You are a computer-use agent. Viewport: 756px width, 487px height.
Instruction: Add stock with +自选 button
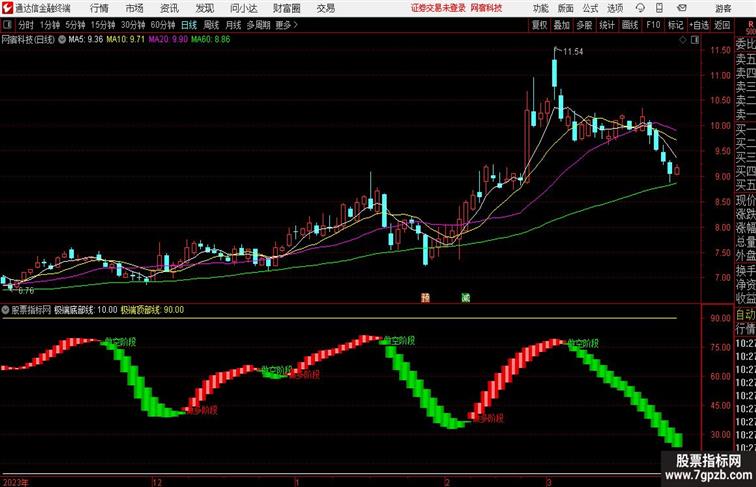(699, 25)
